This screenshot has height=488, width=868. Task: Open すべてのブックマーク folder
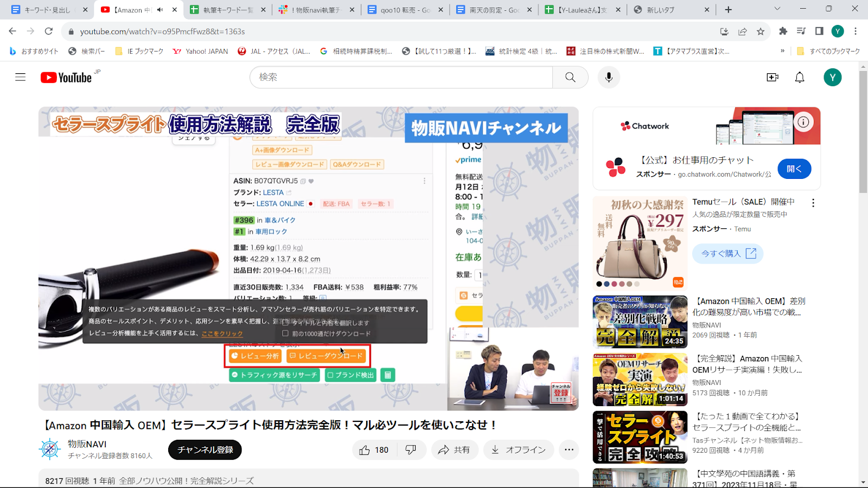click(828, 51)
